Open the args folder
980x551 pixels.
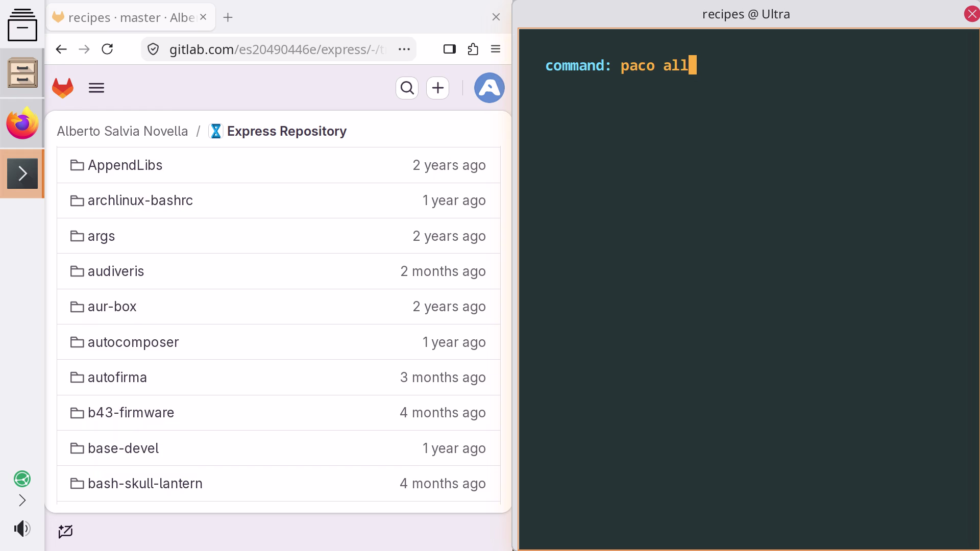101,236
